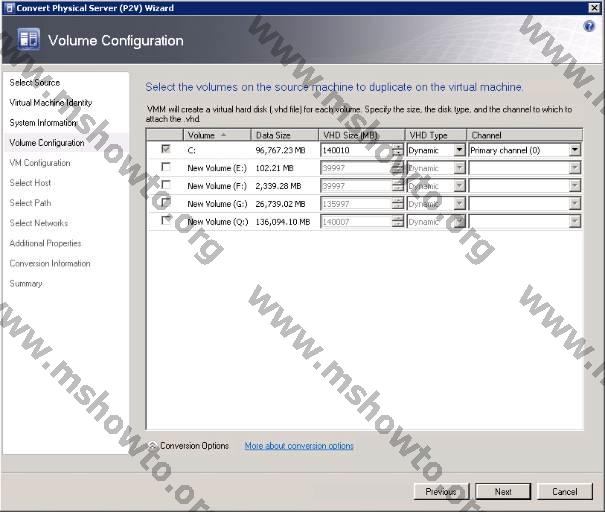The image size is (605, 512).
Task: Open Channel dropdown showing Primary channel (0)
Action: tap(574, 150)
